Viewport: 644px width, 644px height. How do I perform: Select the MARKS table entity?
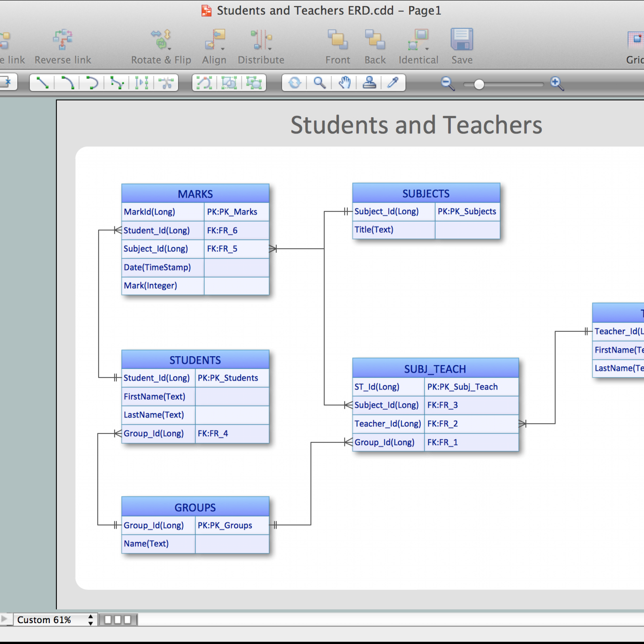click(195, 193)
